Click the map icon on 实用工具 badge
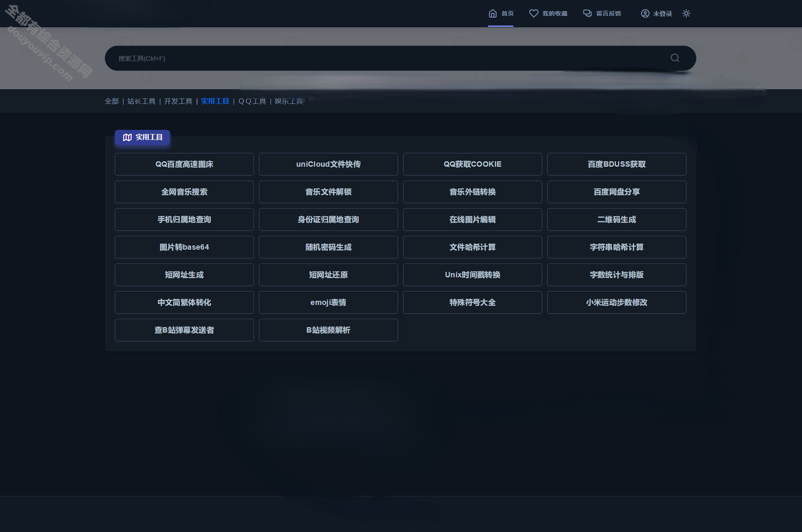Image resolution: width=802 pixels, height=532 pixels. point(127,137)
